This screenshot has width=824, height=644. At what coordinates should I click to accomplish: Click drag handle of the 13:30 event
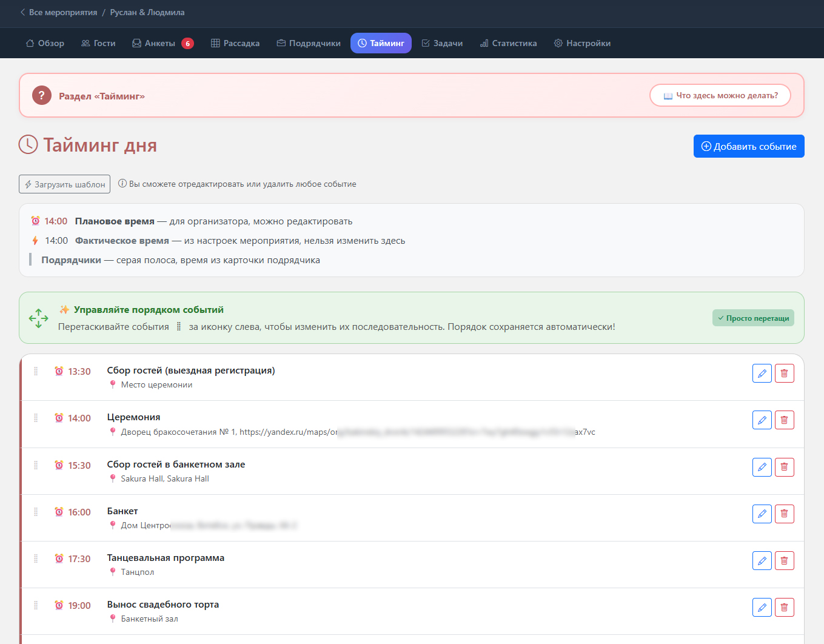pos(36,371)
